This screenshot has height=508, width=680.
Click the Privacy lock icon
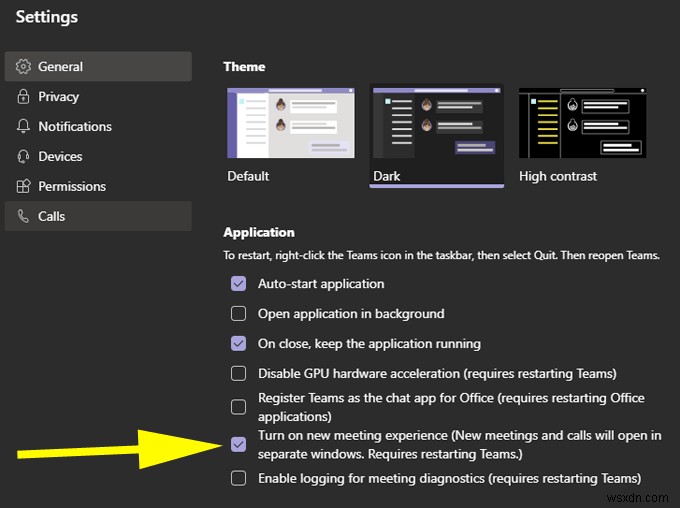pyautogui.click(x=23, y=96)
